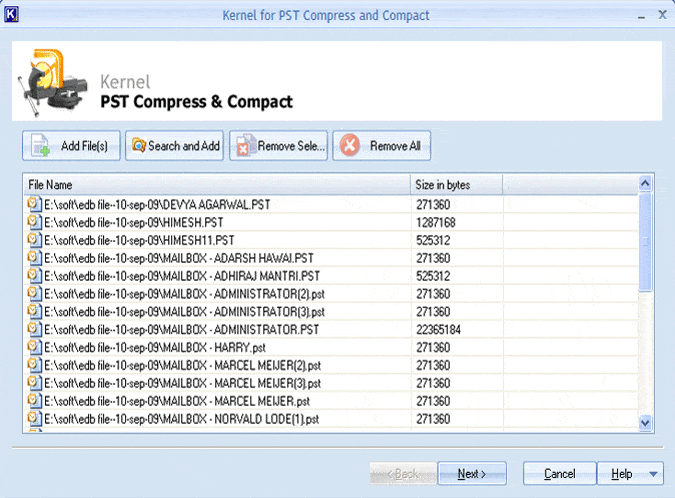Select the MAILBOX - MARCEL MEIJER(3).pst row

[x=331, y=383]
